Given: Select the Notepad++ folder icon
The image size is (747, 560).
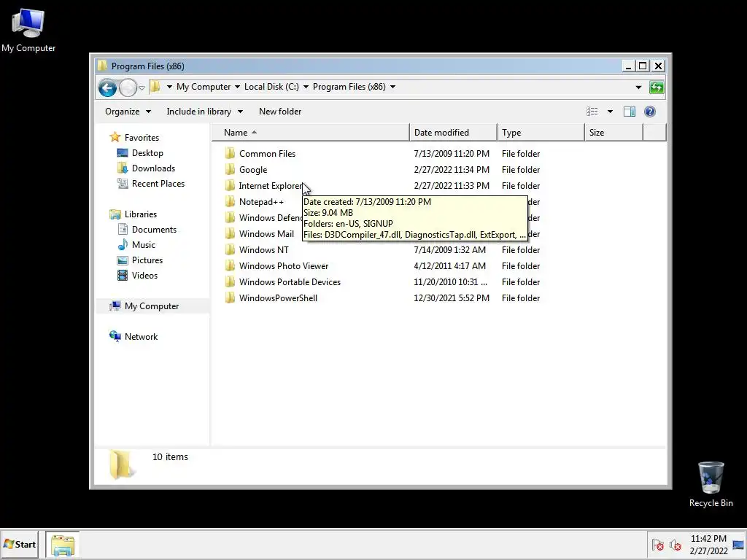Looking at the screenshot, I should click(230, 201).
